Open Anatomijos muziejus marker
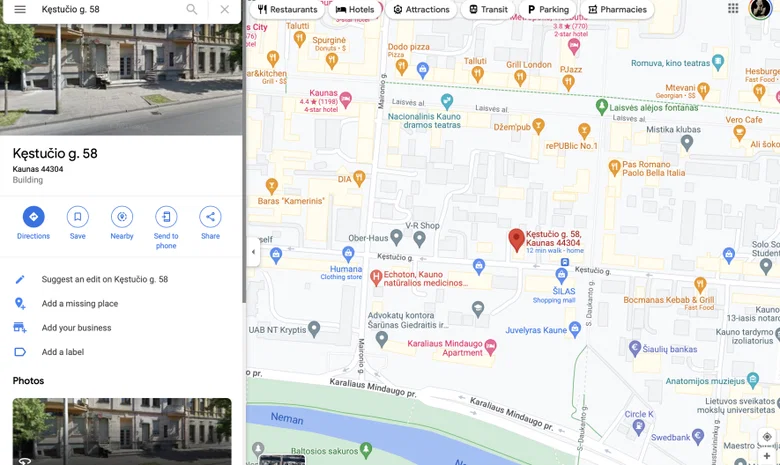The height and width of the screenshot is (465, 780). [x=753, y=380]
